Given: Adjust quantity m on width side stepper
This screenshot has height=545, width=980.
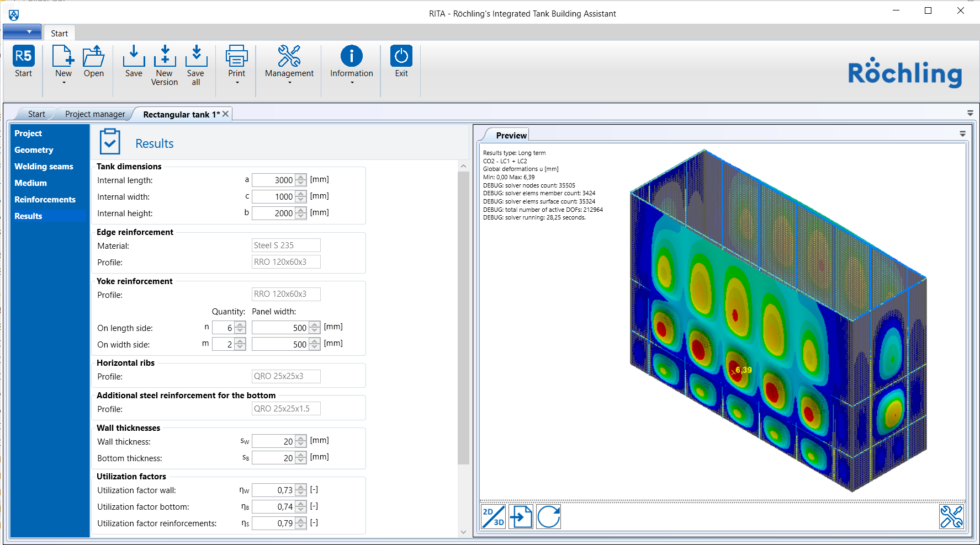Looking at the screenshot, I should (240, 344).
